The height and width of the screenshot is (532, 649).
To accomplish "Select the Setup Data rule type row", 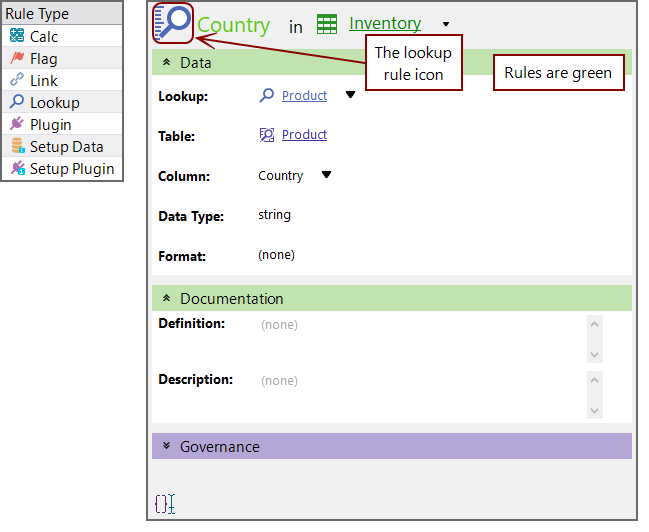I will [62, 146].
